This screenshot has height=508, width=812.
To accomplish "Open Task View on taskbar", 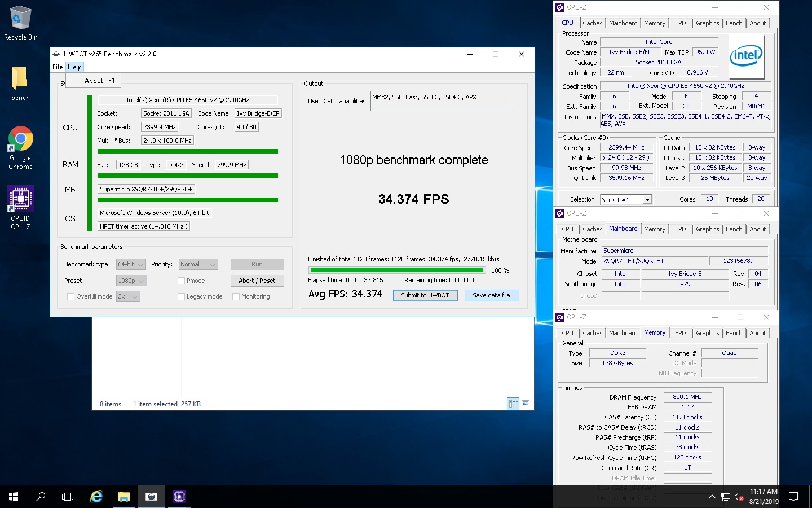I will pyautogui.click(x=68, y=497).
